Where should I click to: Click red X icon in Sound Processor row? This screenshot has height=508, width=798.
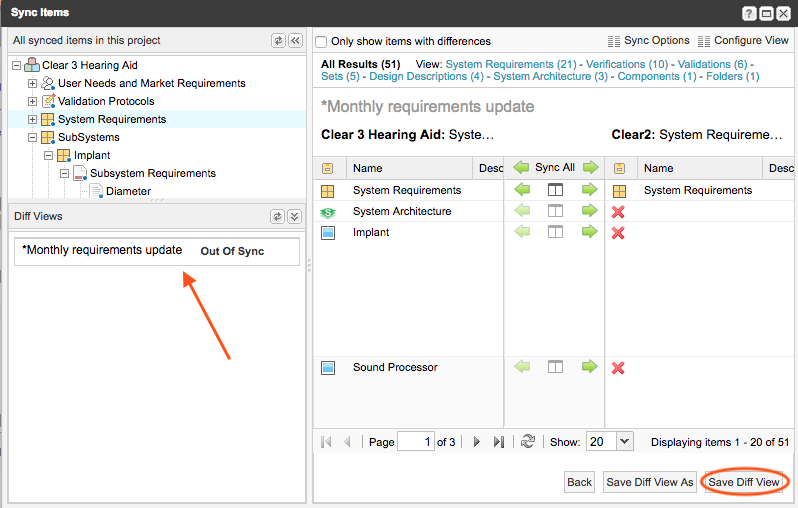(x=618, y=368)
